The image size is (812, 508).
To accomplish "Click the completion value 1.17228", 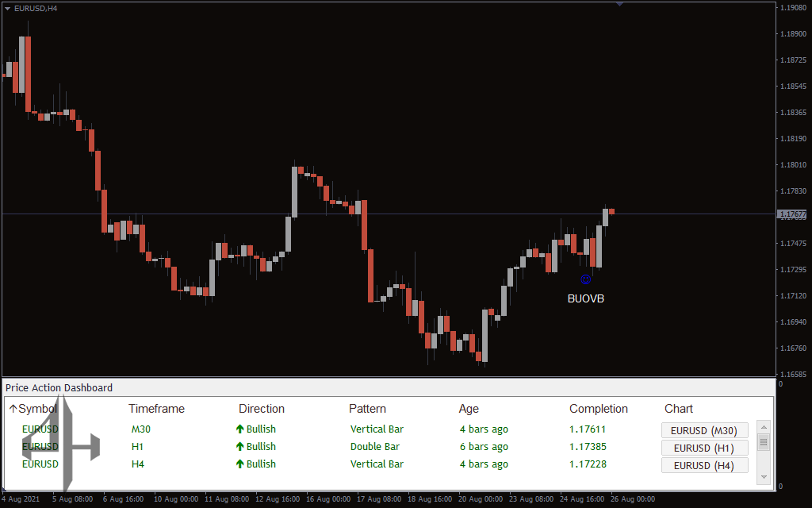I will (588, 464).
